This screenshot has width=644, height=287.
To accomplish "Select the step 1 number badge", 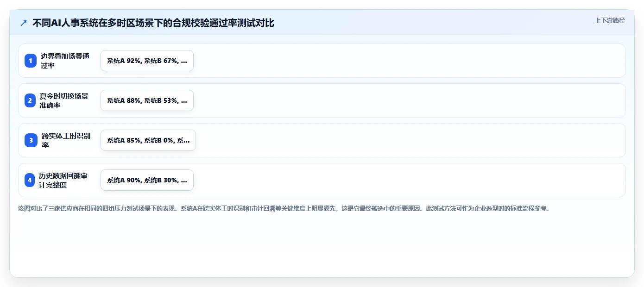I will pos(31,61).
